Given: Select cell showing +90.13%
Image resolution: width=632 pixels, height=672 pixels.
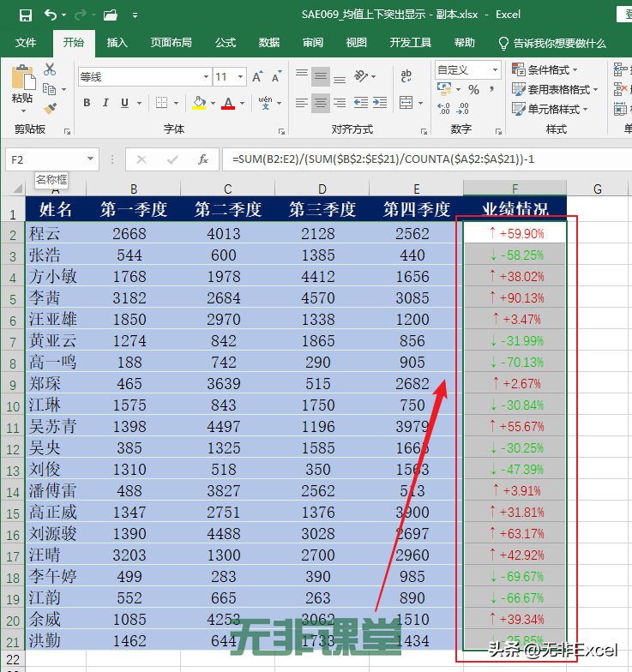Looking at the screenshot, I should tap(515, 297).
